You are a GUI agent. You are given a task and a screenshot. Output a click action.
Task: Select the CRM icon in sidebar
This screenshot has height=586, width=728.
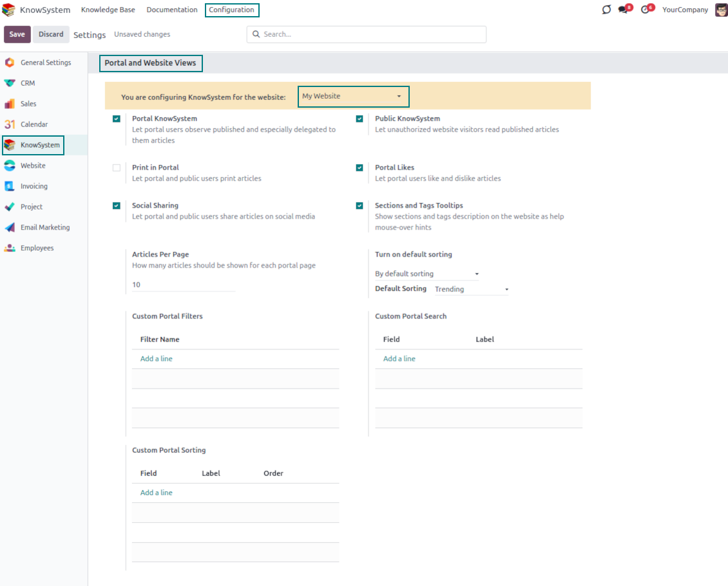9,83
